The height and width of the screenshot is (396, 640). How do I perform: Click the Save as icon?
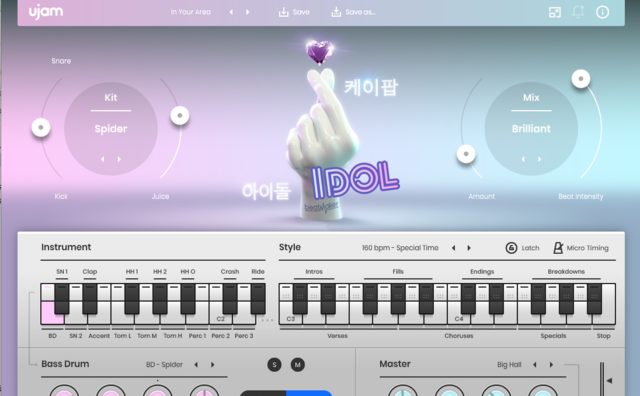point(336,12)
